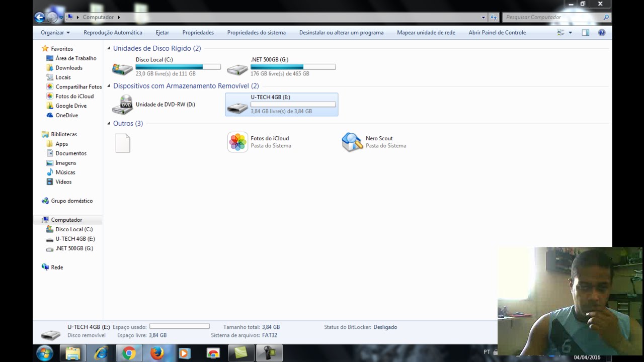Click the PT language indicator
Image resolution: width=644 pixels, height=362 pixels.
pos(487,352)
